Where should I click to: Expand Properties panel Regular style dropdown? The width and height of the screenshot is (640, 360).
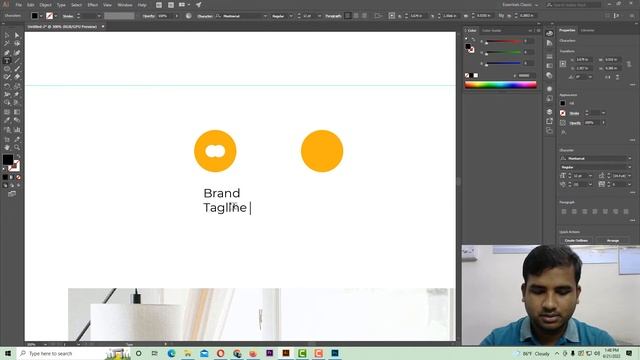[x=629, y=167]
